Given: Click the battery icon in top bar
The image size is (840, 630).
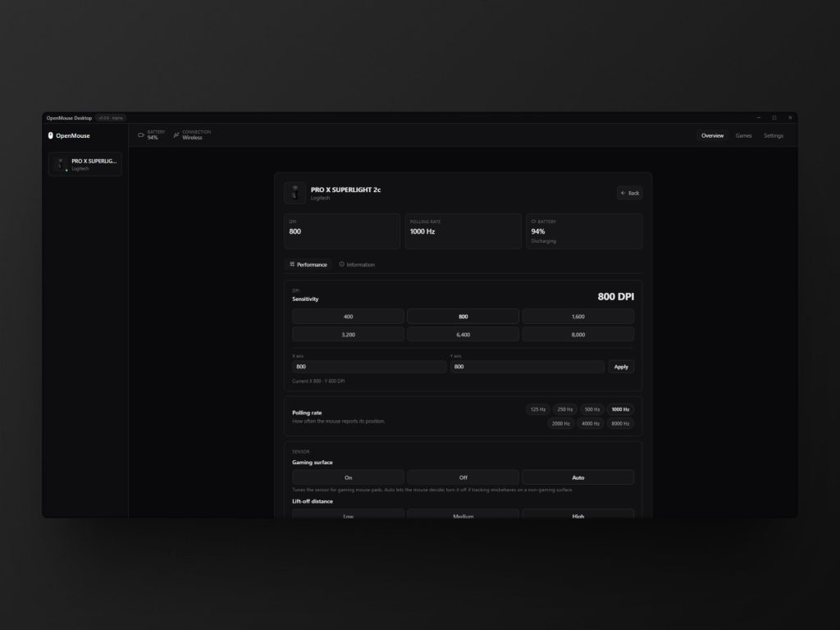Looking at the screenshot, I should tap(141, 135).
